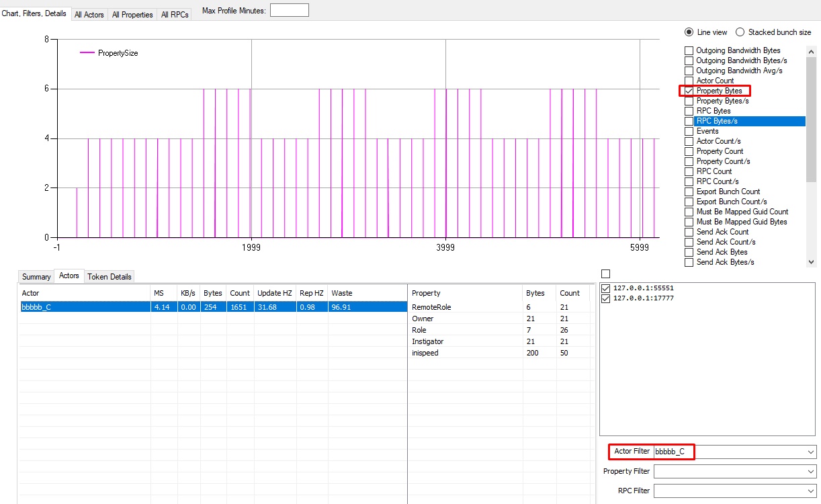Sort by the Update HZ column header
Viewport: 821px width, 504px height.
[275, 293]
